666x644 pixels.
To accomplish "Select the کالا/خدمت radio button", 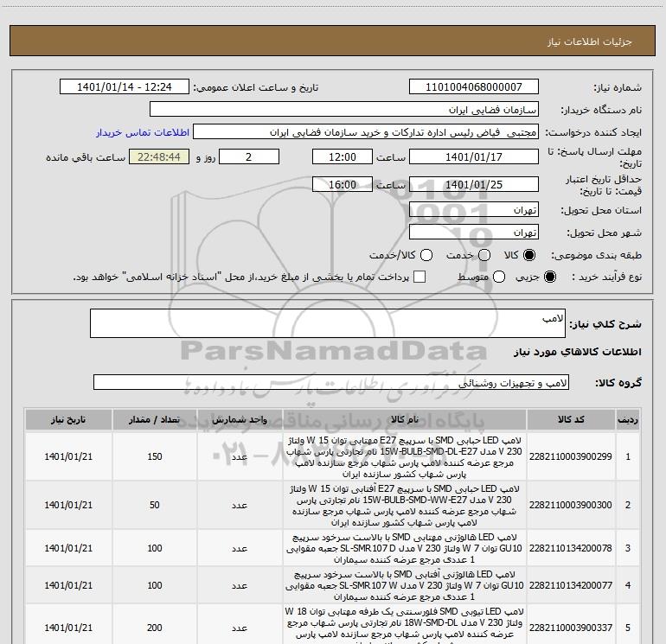I will 426,255.
